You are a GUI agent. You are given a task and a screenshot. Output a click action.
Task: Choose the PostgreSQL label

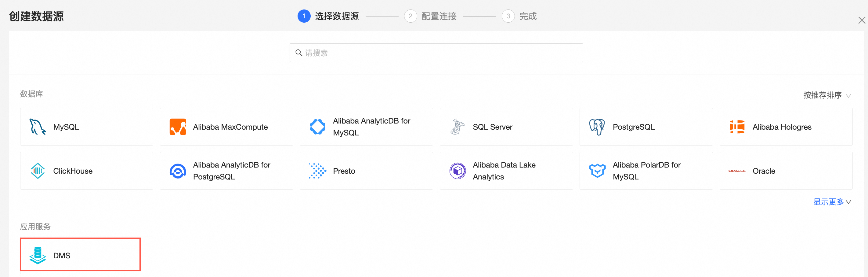pyautogui.click(x=634, y=127)
